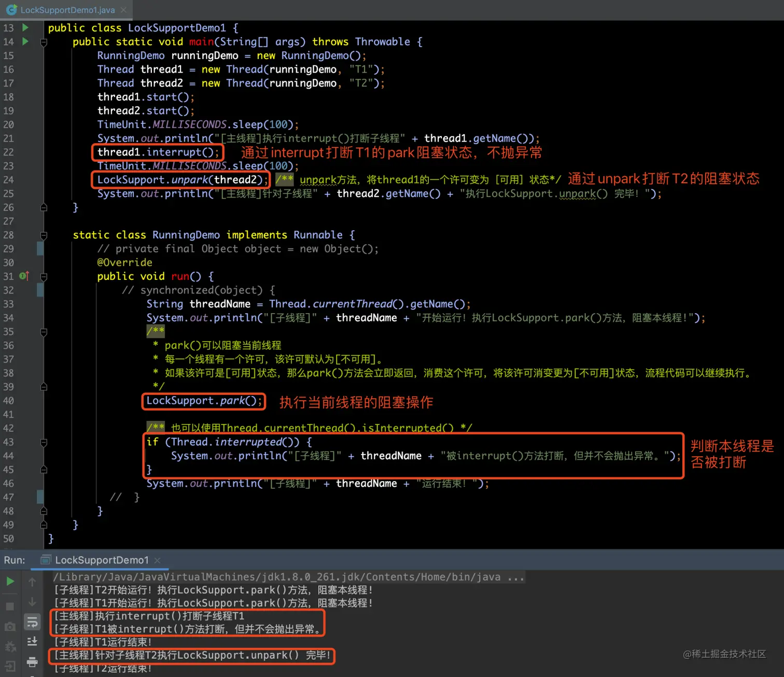Close the LockSupportDemo1 Run tab
784x677 pixels.
tap(157, 560)
